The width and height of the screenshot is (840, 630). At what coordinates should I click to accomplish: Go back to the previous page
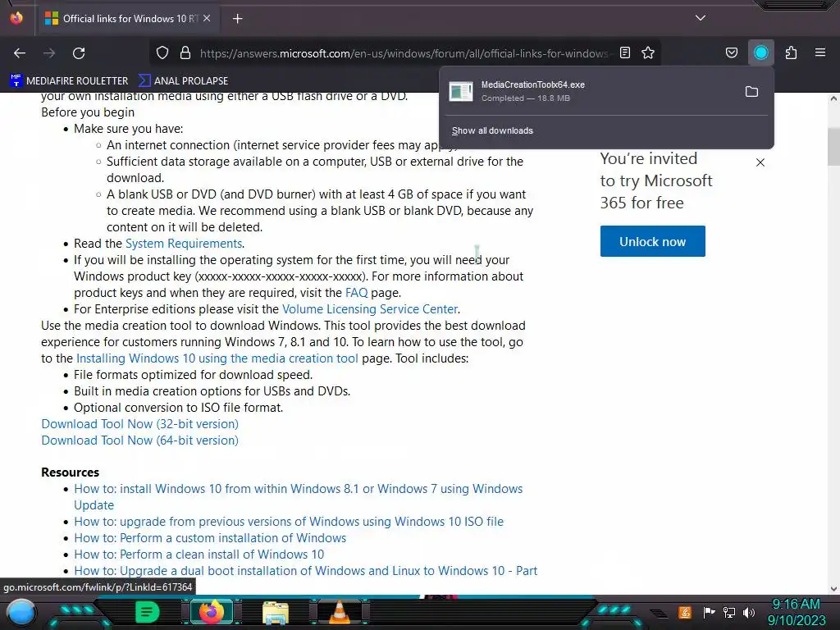[20, 53]
